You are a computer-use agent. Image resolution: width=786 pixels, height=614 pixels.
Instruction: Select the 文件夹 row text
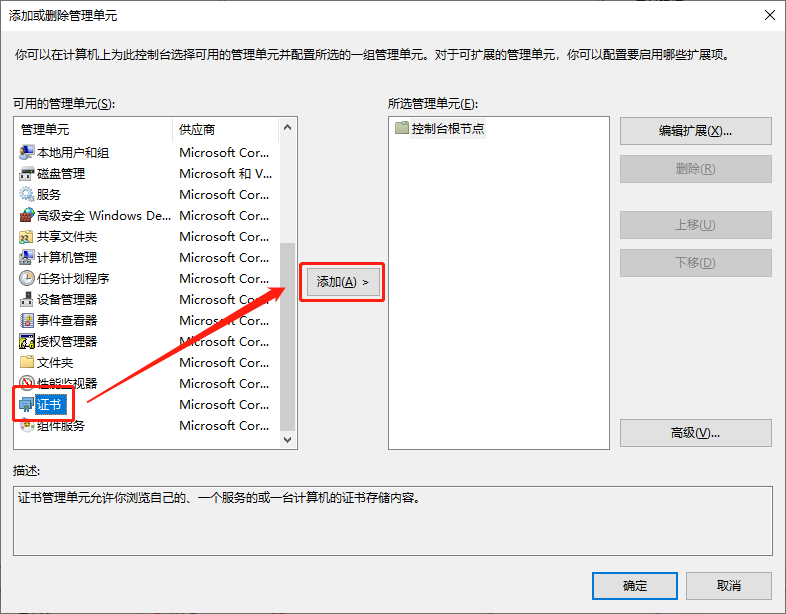point(55,362)
